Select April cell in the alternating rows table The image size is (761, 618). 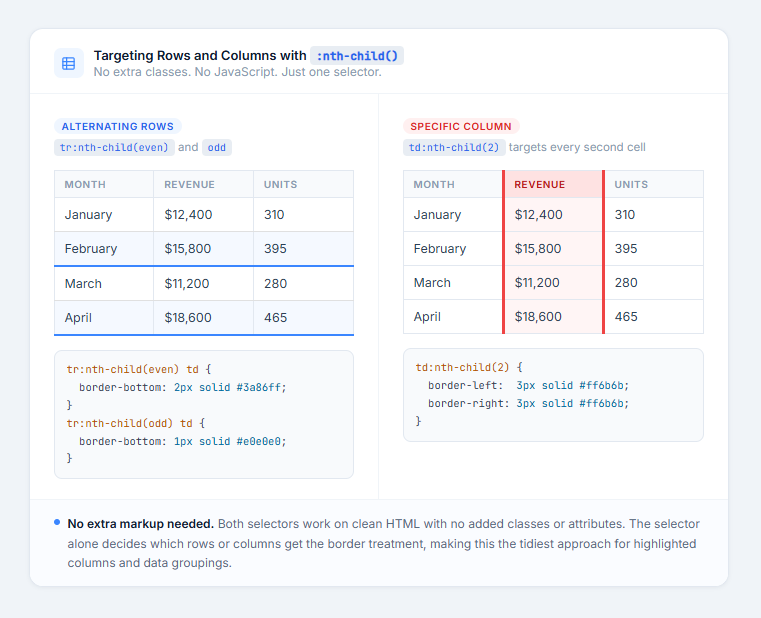pyautogui.click(x=104, y=317)
